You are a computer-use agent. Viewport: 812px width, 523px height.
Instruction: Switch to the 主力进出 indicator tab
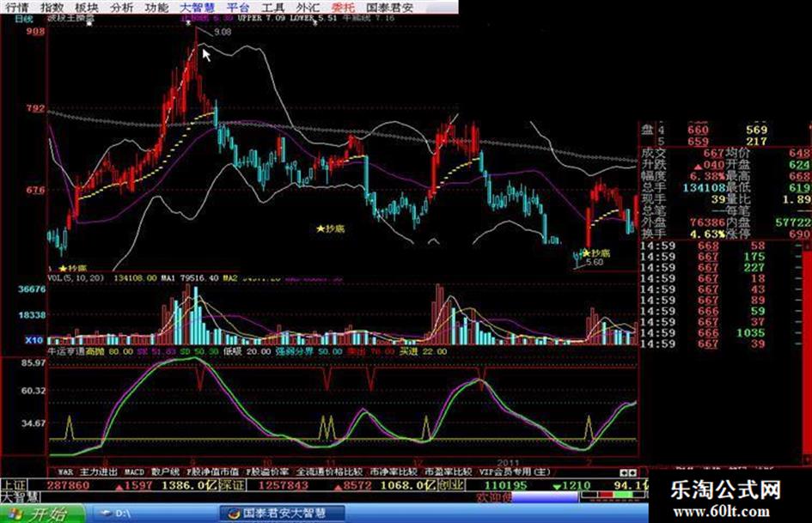click(x=99, y=472)
